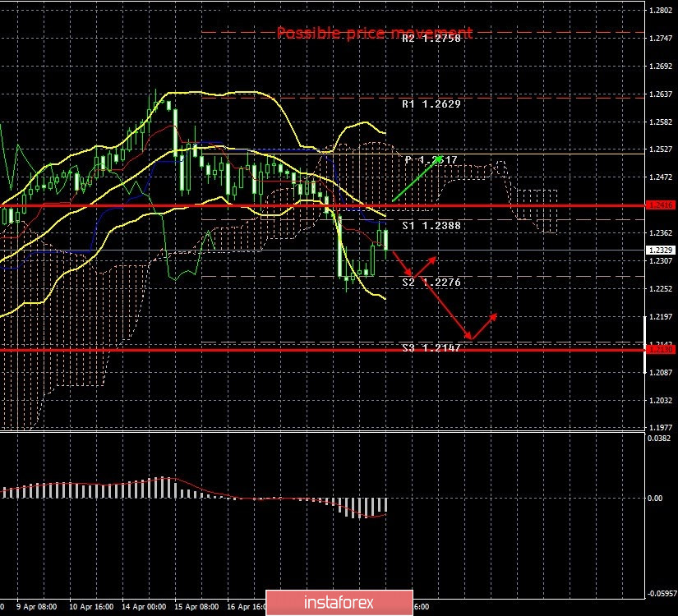Select the S2 1.2276 support label
Viewport: 678px width, 616px height.
coord(431,283)
